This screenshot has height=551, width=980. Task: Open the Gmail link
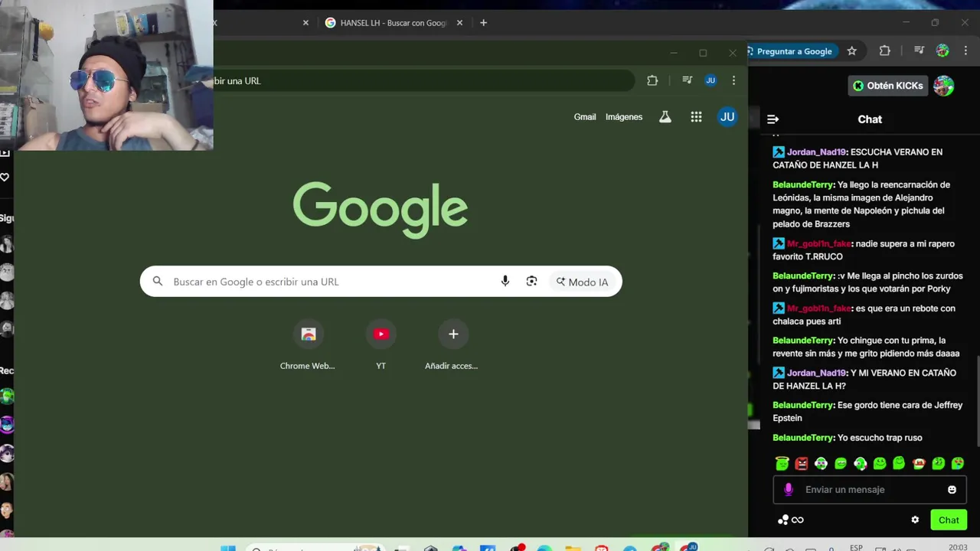pos(585,117)
